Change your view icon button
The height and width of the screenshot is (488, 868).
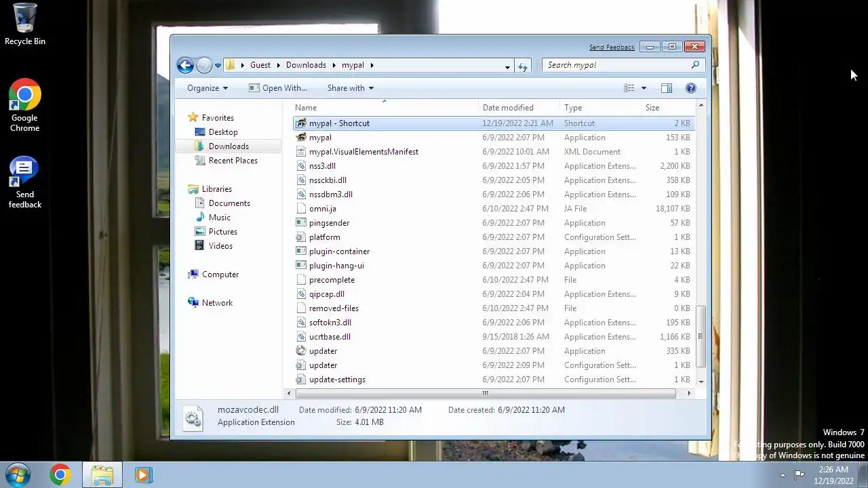[x=629, y=88]
